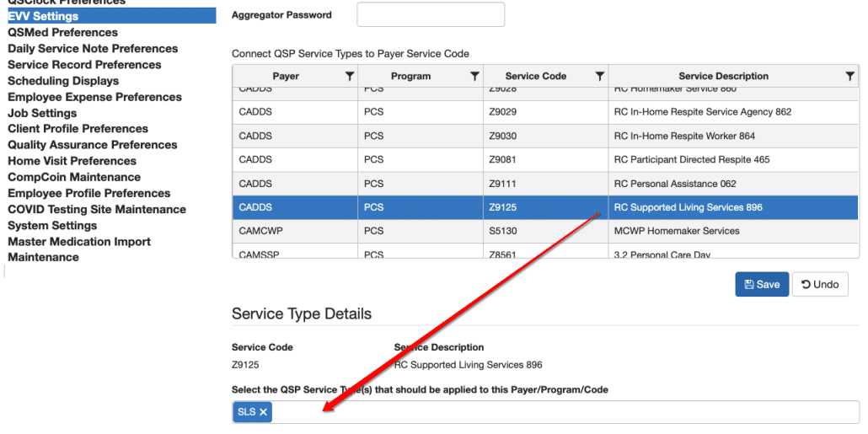Select the Z9081 service code row
Image resolution: width=868 pixels, height=434 pixels.
(x=545, y=159)
